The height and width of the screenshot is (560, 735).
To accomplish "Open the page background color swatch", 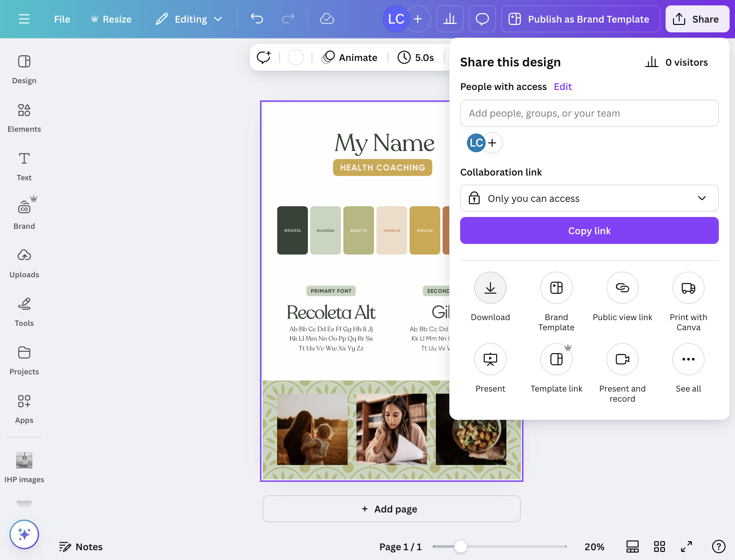I will point(295,57).
